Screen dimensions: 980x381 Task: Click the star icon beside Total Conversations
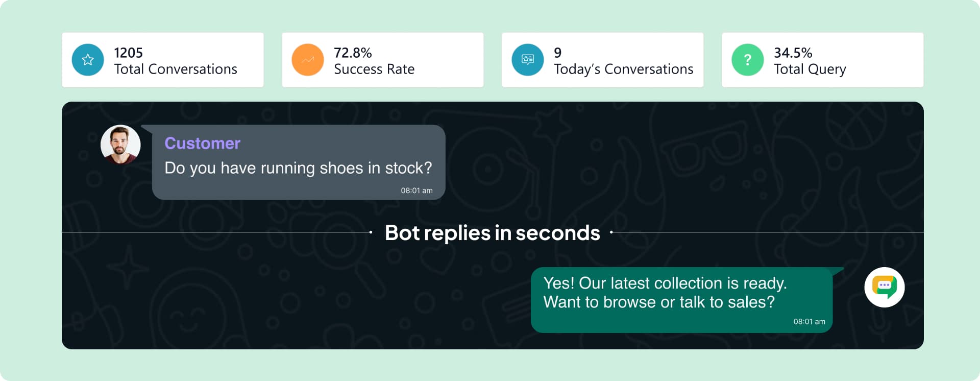[88, 60]
